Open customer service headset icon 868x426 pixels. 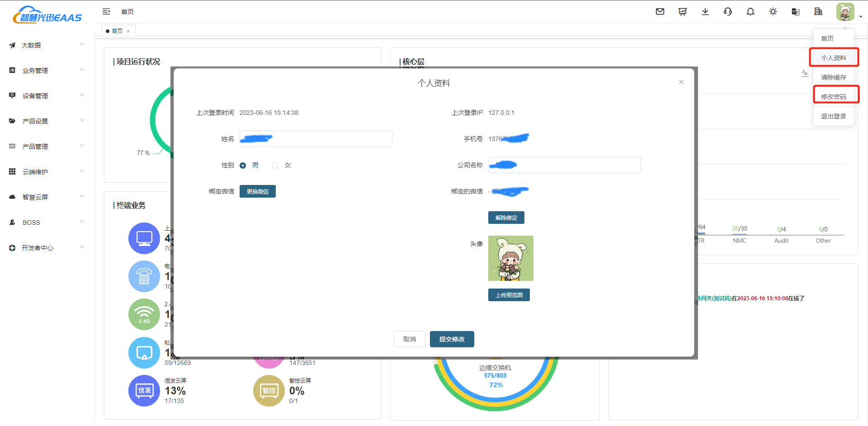(728, 12)
